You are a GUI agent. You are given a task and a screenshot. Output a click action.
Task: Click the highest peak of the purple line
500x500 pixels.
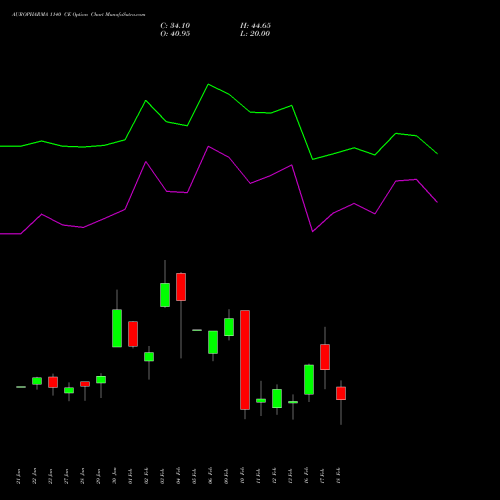point(209,147)
